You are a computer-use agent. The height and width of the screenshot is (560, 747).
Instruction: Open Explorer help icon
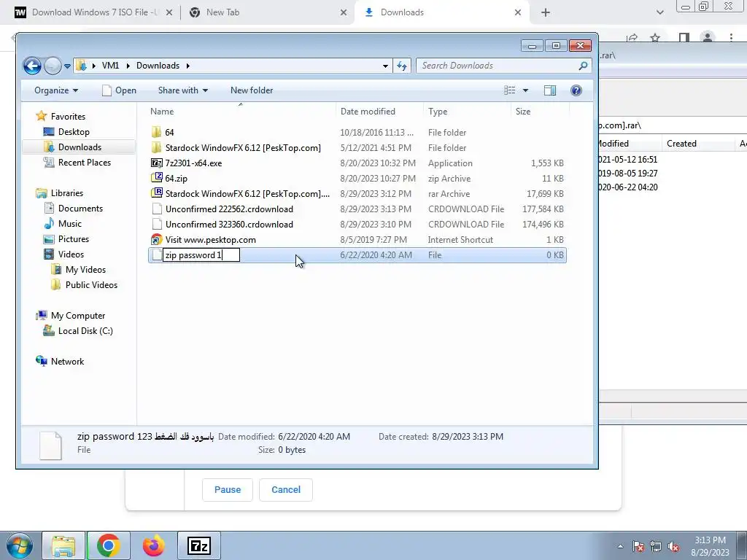coord(576,90)
